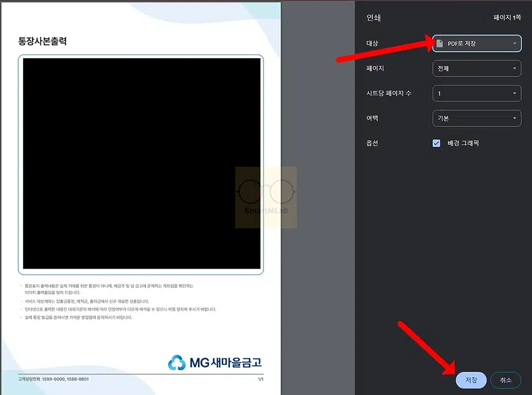
Task: Click the 취소 cancel button
Action: [505, 380]
